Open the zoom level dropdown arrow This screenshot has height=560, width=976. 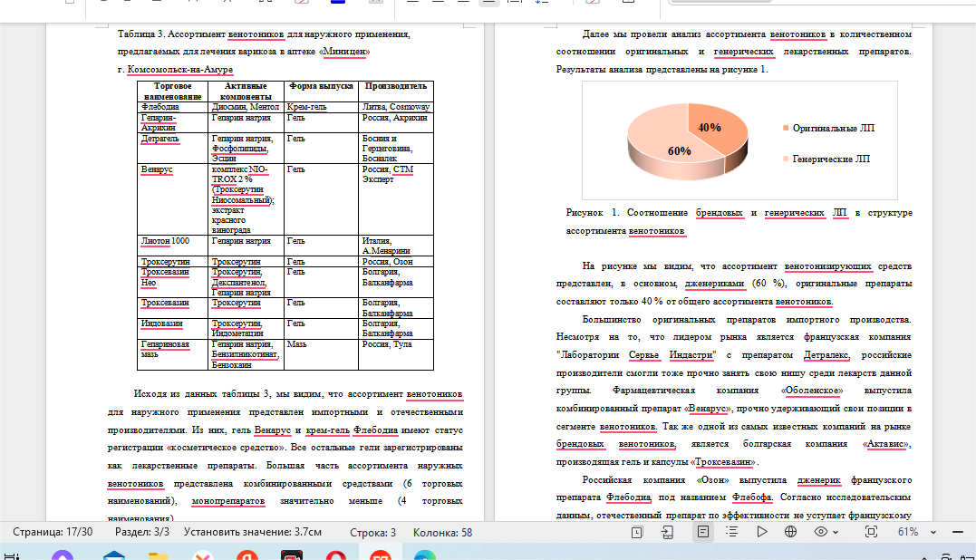[933, 533]
